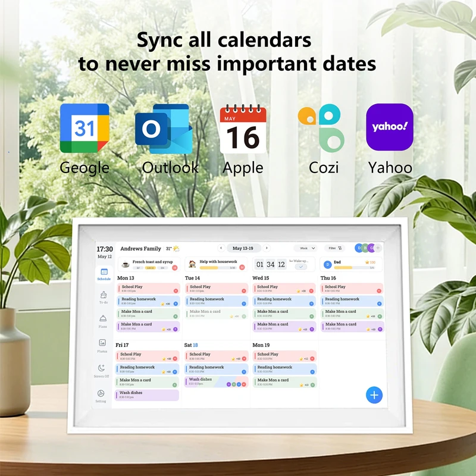The width and height of the screenshot is (476, 476).
Task: Open the School Play event on Mon 13
Action: coord(148,289)
